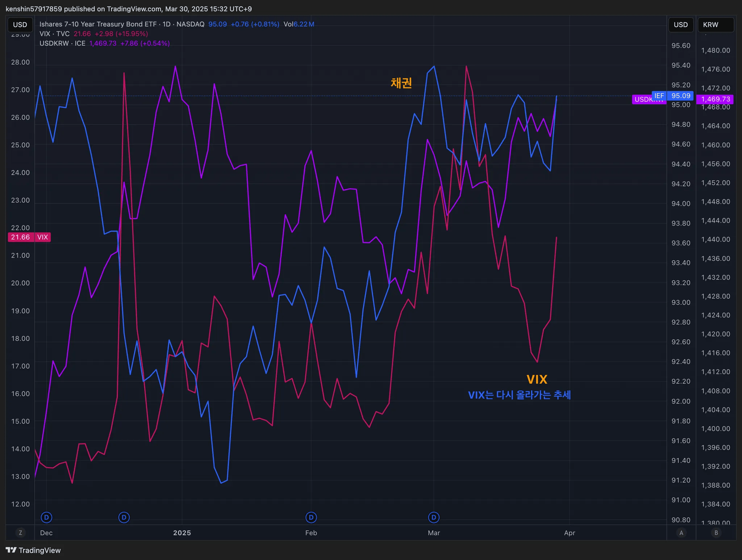742x560 pixels.
Task: Click the blue VIX는 다시 올라가는 추세 note
Action: coord(519,395)
